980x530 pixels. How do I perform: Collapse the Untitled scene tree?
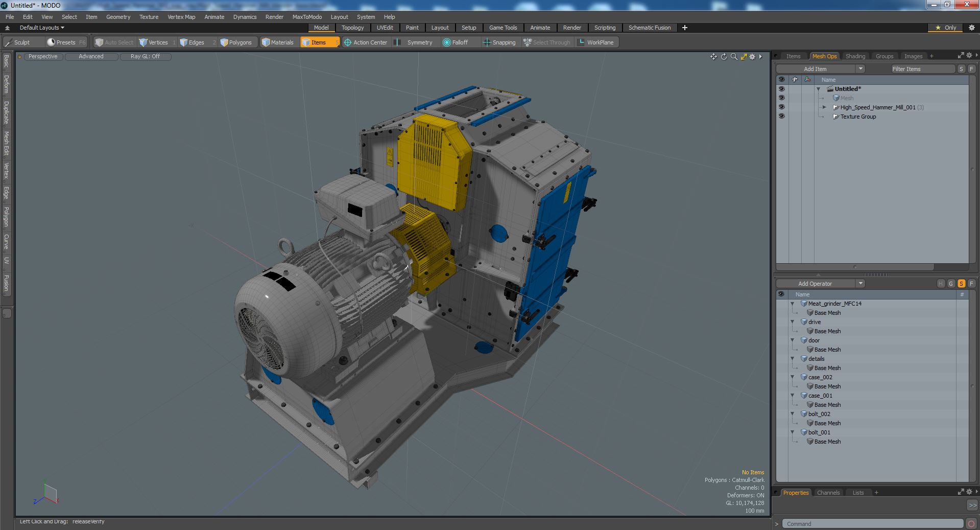tap(819, 89)
